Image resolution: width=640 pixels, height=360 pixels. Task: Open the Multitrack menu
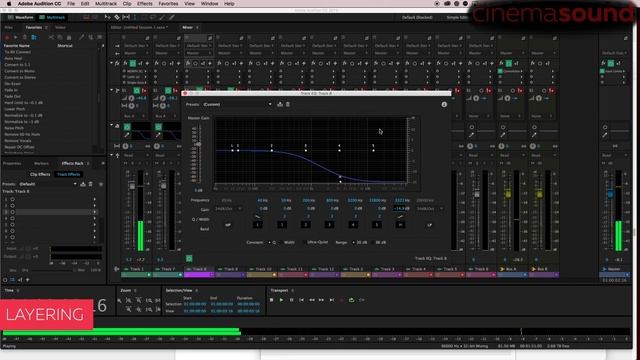click(106, 4)
